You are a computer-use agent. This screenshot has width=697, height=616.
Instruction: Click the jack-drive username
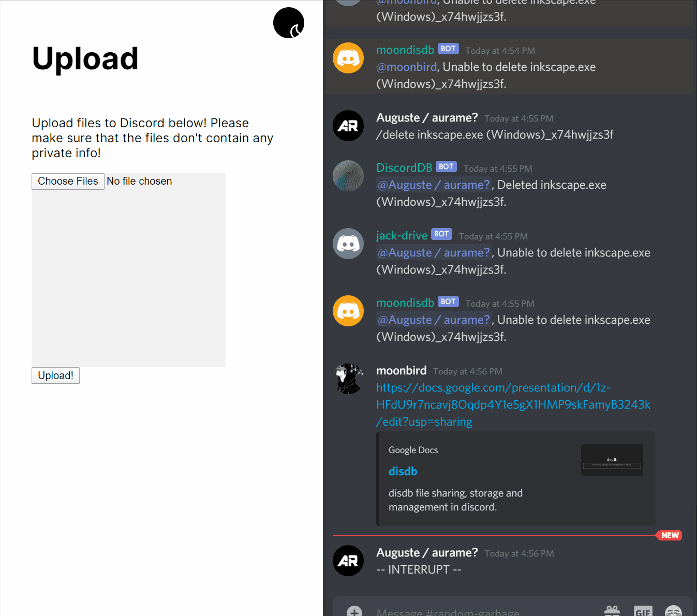[x=402, y=236]
